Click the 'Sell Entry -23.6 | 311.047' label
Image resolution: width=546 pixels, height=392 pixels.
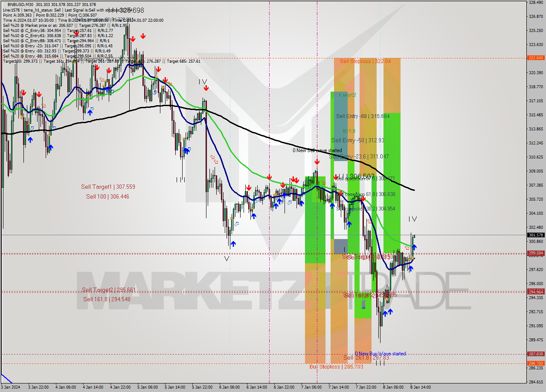[x=359, y=157]
